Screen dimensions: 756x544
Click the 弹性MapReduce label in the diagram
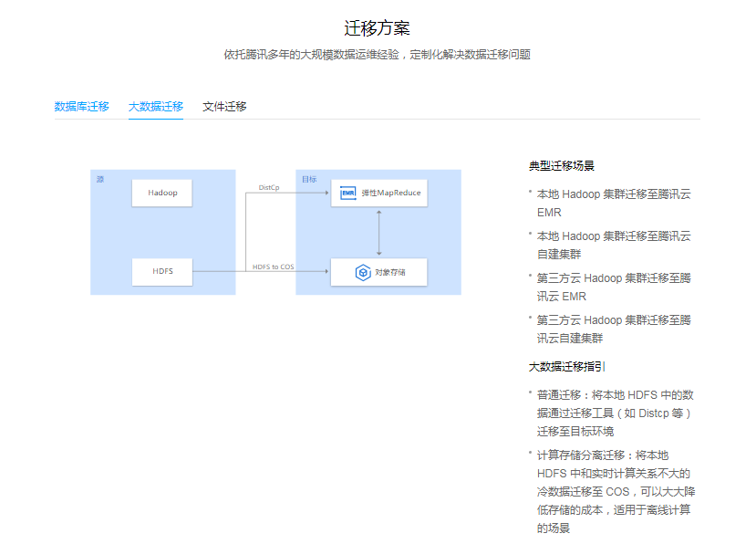tap(391, 193)
